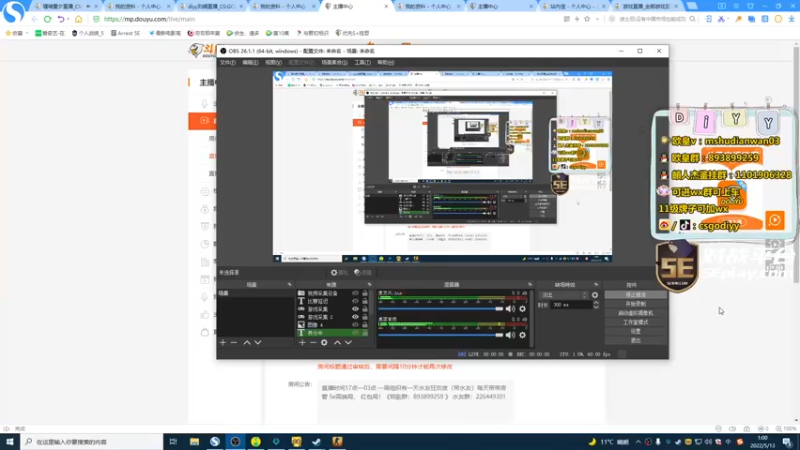Open source properties gear in Sources toolbar
800x450 pixels.
[x=324, y=342]
